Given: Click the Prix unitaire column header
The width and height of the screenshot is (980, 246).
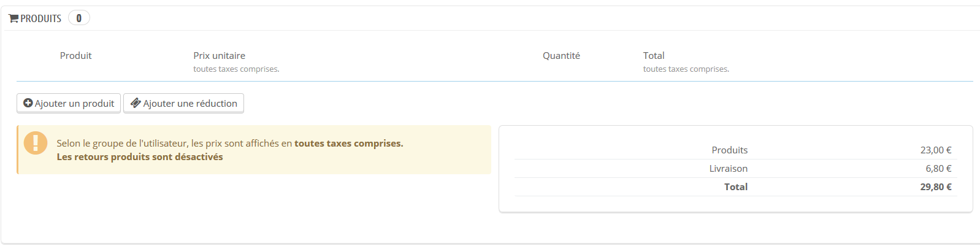Looking at the screenshot, I should (x=220, y=55).
